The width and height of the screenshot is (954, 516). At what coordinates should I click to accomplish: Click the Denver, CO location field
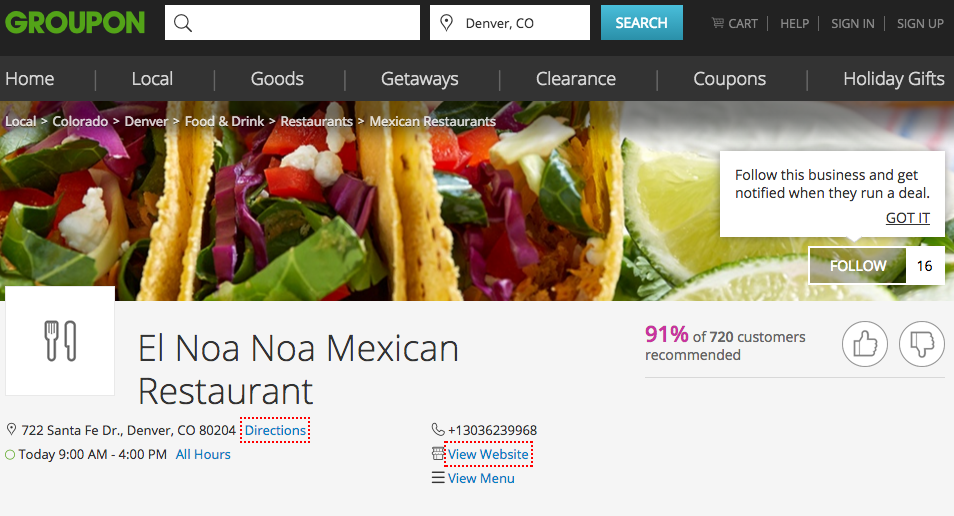tap(510, 23)
